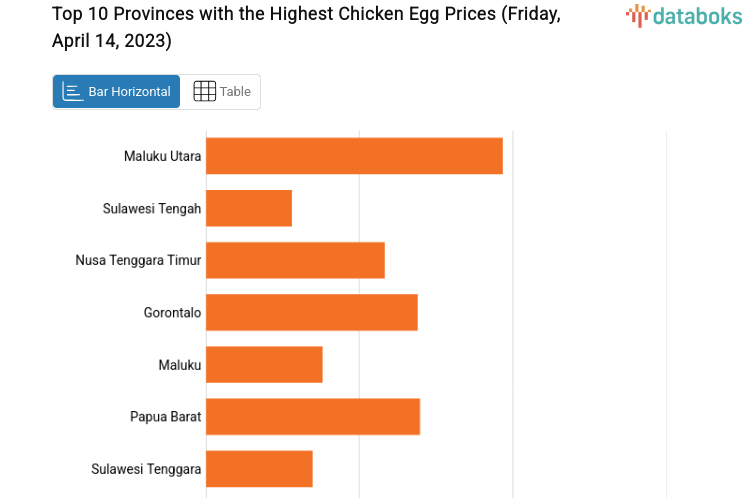The height and width of the screenshot is (498, 753).
Task: Click the Sulawesi Tengah axis label
Action: point(152,208)
